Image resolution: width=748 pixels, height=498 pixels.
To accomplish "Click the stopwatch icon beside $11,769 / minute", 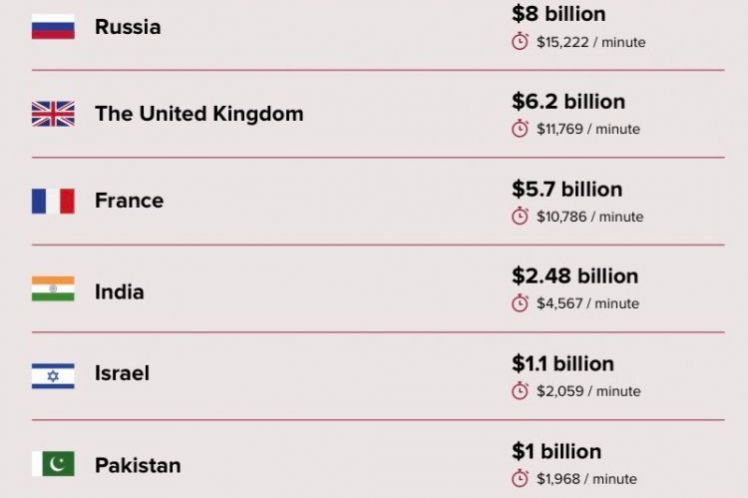I will (x=520, y=129).
